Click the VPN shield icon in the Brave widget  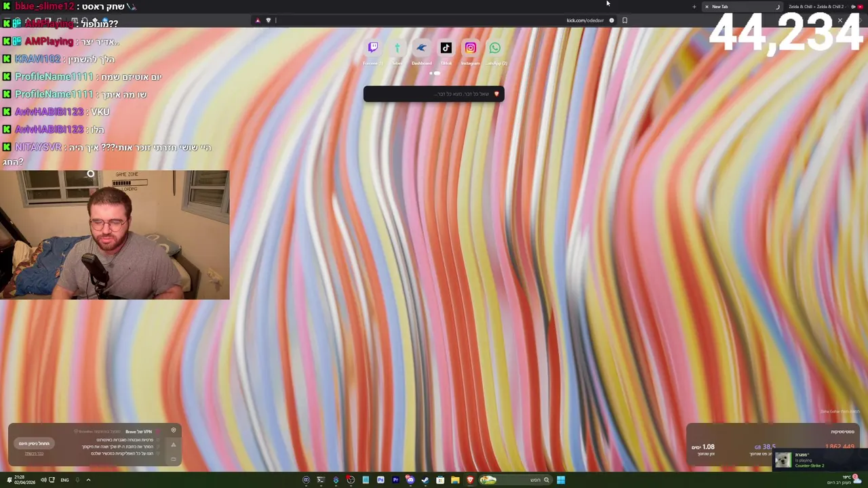point(174,430)
